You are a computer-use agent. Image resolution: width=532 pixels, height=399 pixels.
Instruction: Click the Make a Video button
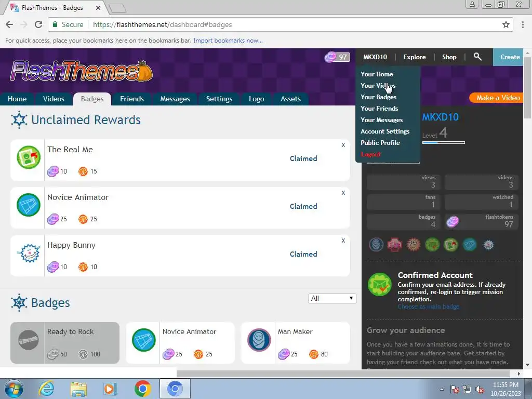[x=497, y=98]
